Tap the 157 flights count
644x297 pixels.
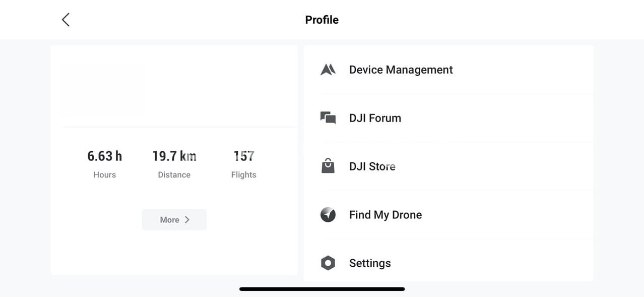243,156
